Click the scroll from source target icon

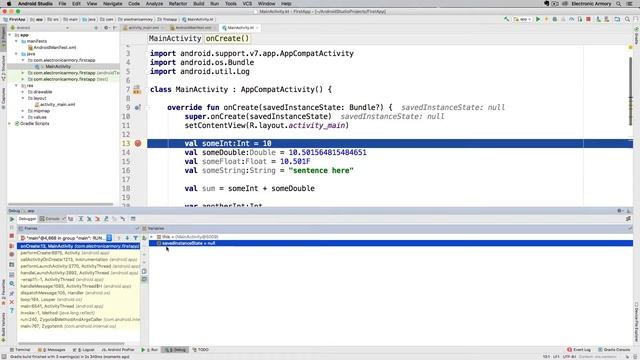96,28
